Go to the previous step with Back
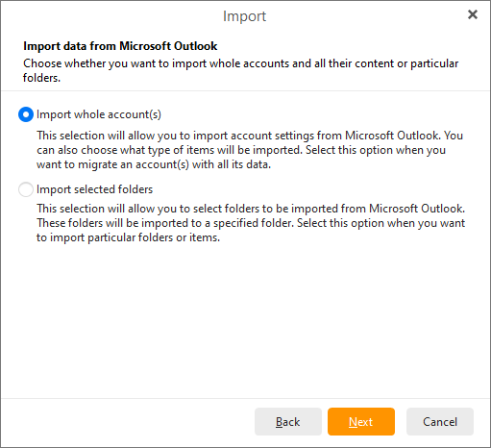The height and width of the screenshot is (448, 491). coord(288,421)
